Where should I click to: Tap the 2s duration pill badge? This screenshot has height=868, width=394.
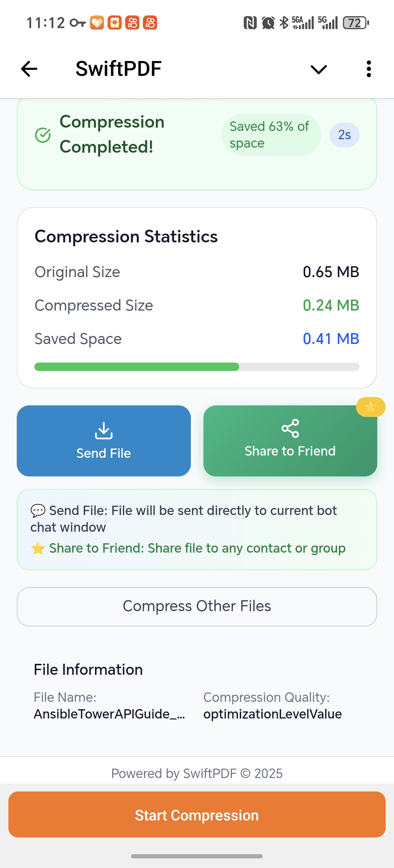(344, 134)
